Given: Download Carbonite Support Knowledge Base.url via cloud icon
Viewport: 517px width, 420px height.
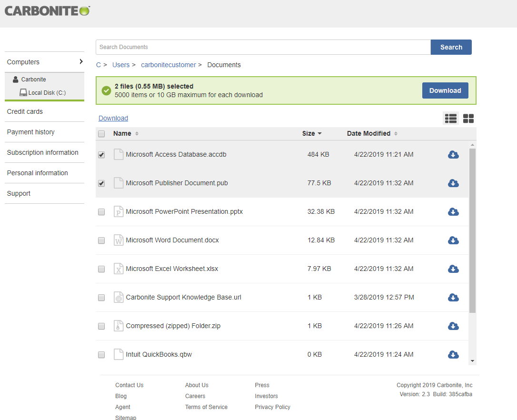Looking at the screenshot, I should coord(453,297).
